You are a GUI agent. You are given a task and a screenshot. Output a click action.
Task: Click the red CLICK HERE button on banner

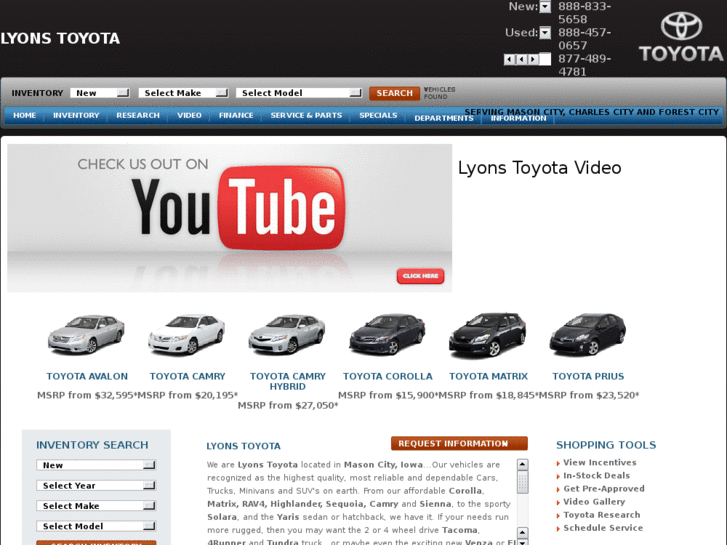coord(421,276)
